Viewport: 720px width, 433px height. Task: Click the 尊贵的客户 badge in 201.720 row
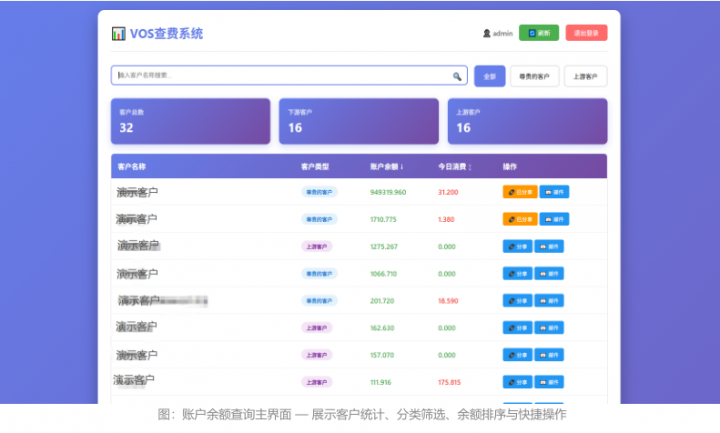pos(319,301)
